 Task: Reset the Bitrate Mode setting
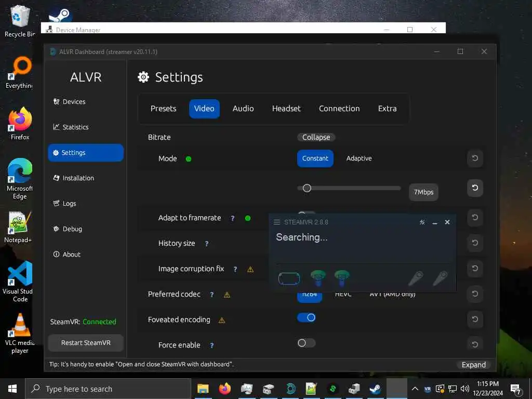[x=475, y=158]
